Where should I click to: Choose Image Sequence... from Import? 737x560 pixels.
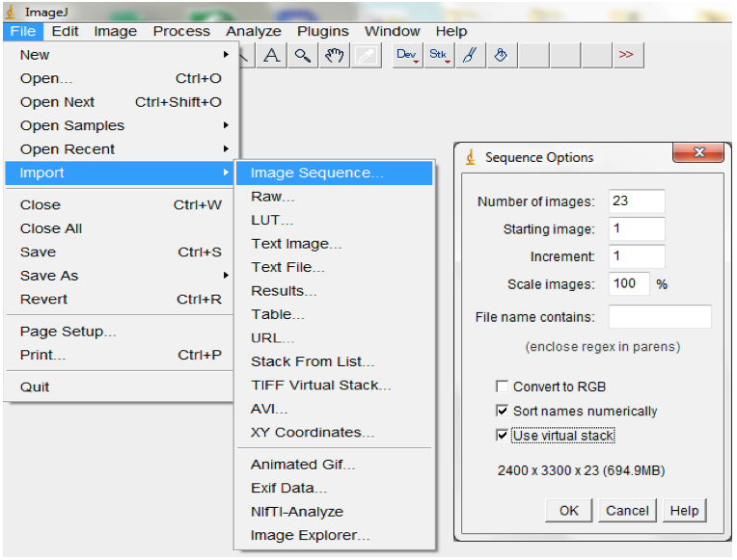point(334,173)
